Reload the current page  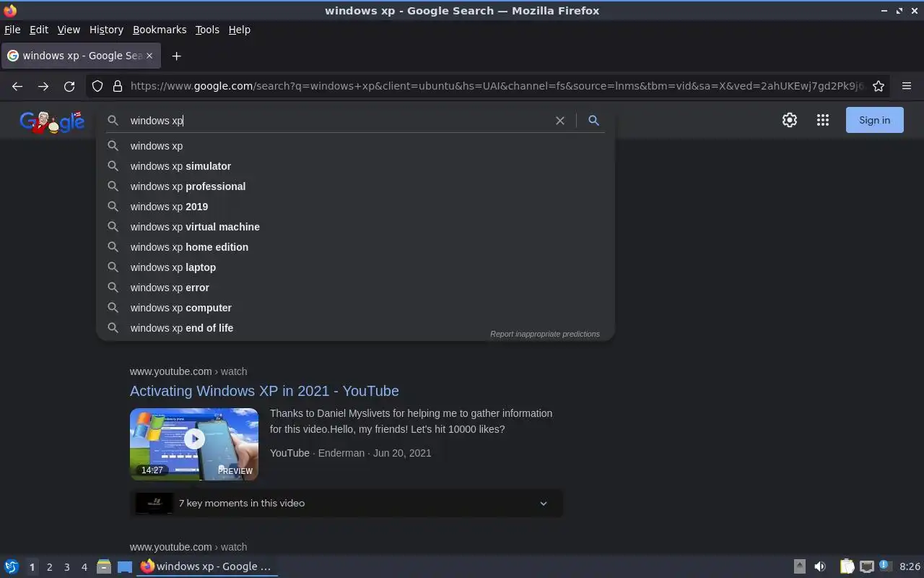click(69, 86)
